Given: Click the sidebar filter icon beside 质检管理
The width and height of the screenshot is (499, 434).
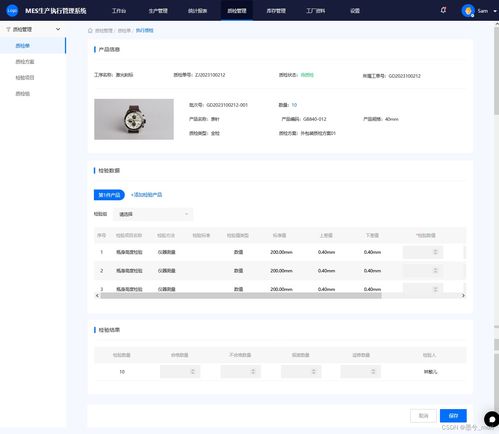Looking at the screenshot, I should click(8, 29).
